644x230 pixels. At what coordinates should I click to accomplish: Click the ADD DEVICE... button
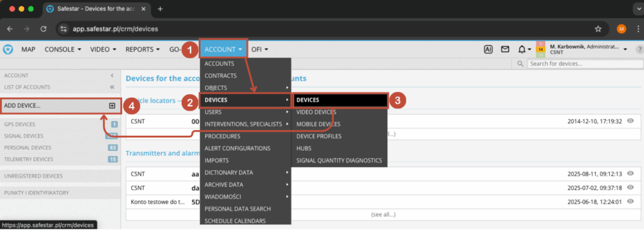click(x=60, y=106)
